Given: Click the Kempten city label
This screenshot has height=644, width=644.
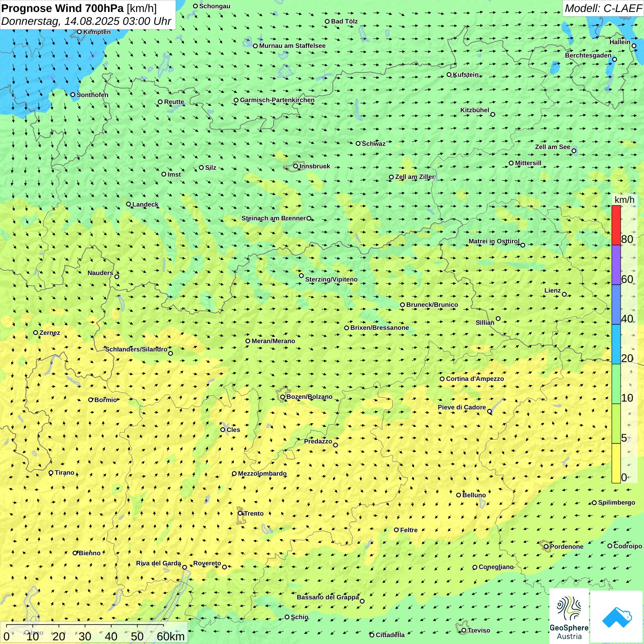Looking at the screenshot, I should coord(97,32).
